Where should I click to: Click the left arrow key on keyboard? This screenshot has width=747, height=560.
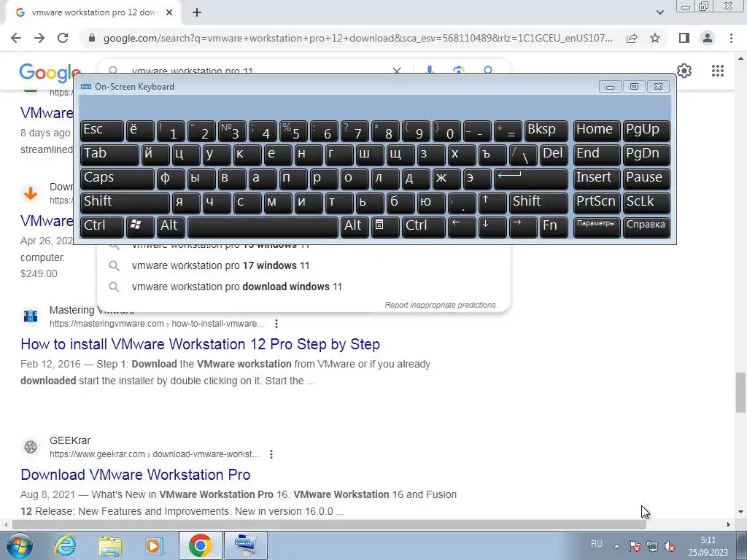462,226
